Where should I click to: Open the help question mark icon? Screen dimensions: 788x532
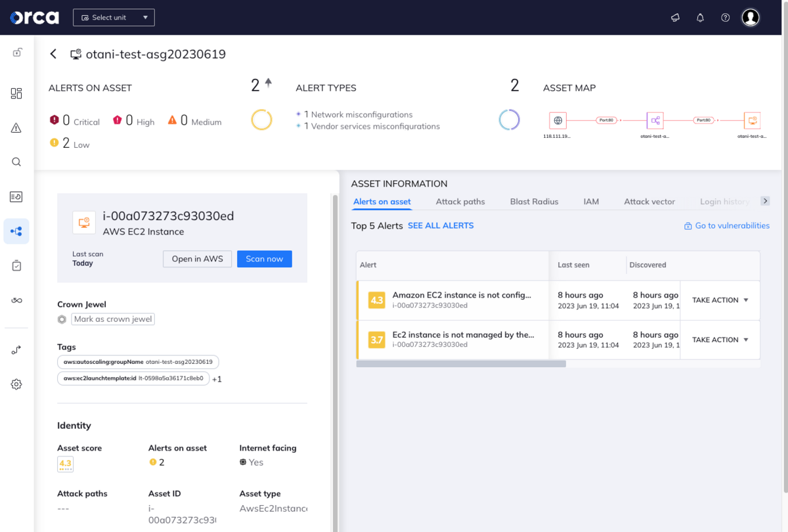click(x=725, y=18)
